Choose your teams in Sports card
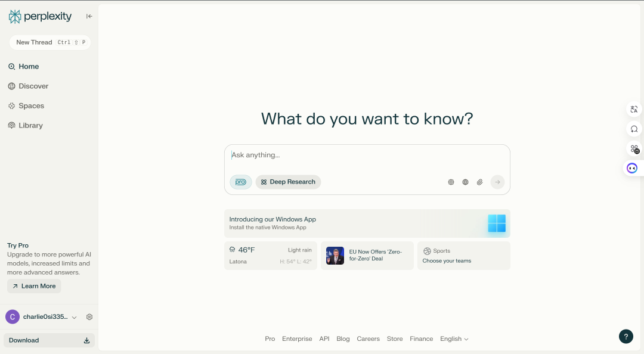 pos(447,261)
